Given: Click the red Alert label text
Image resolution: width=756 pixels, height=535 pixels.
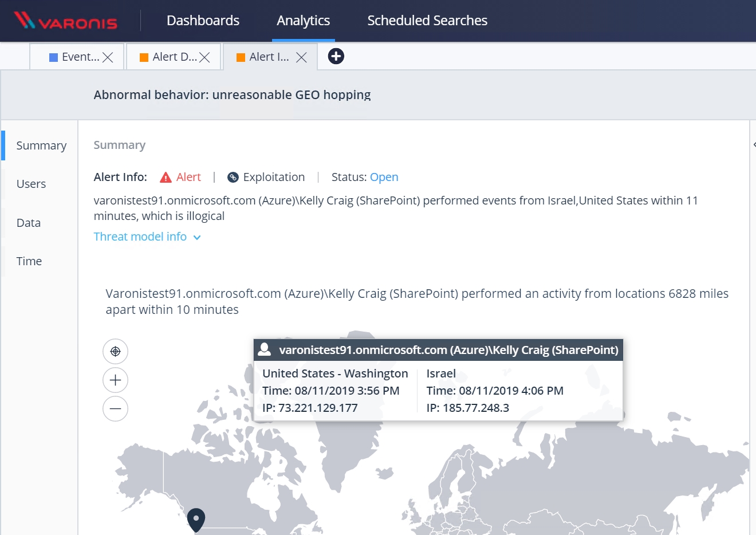Looking at the screenshot, I should 188,177.
